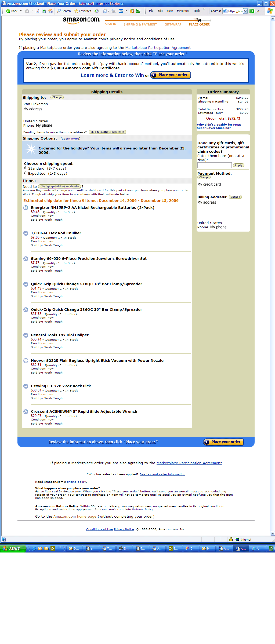Click the Windows Start button
This screenshot has height=644, width=275.
coord(13,548)
